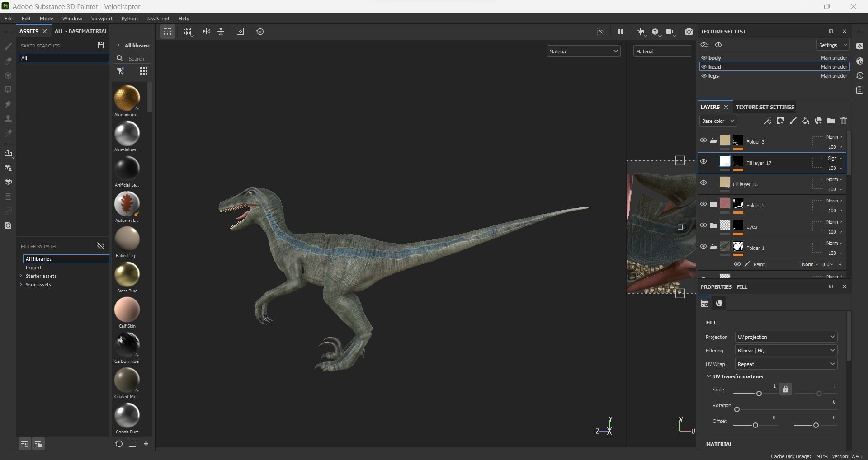Image resolution: width=868 pixels, height=460 pixels.
Task: Click add effect magic wand icon in Layers
Action: [767, 121]
